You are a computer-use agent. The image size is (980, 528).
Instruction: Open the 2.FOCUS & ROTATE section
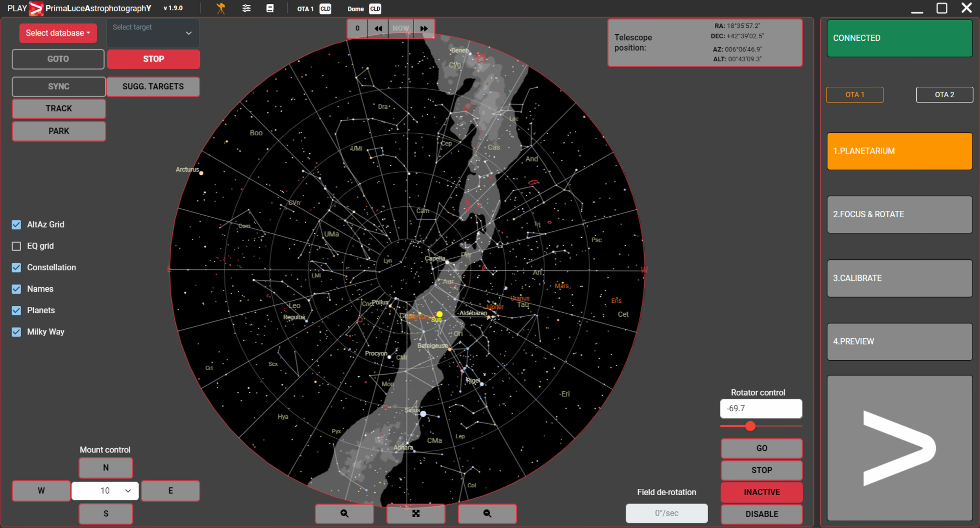click(x=900, y=214)
